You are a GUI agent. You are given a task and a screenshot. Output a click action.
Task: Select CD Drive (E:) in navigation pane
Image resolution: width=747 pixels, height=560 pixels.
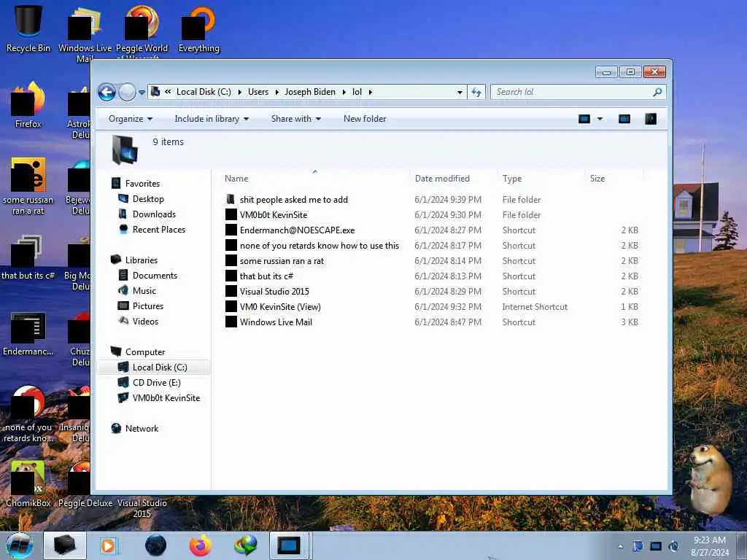click(156, 382)
